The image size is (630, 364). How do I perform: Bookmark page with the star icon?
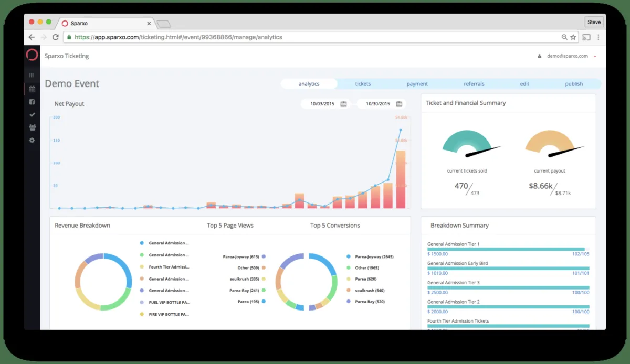coord(573,37)
